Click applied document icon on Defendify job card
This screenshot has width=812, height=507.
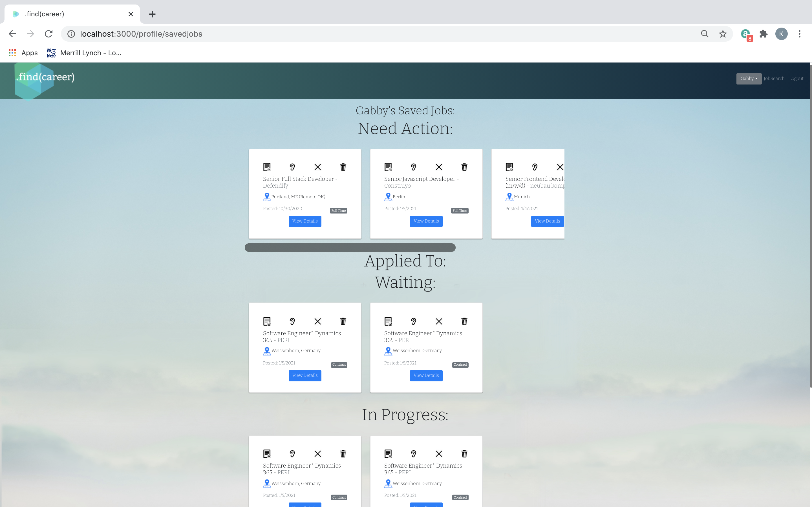coord(267,167)
